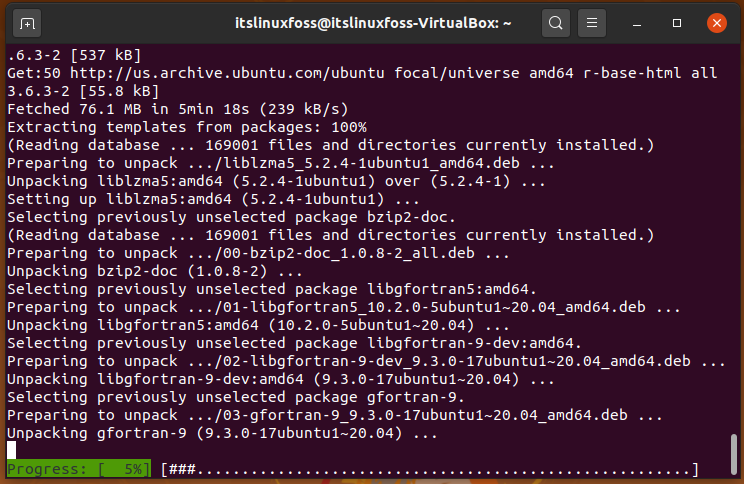The height and width of the screenshot is (484, 744).
Task: Click the green Progress 5% indicator
Action: [x=79, y=469]
